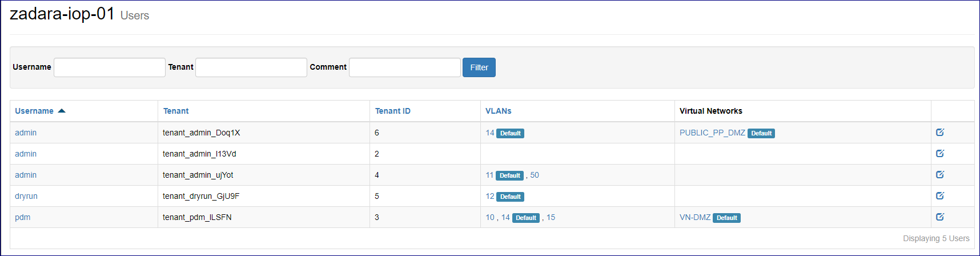
Task: Edit the pdm user via row icon
Action: coord(940,217)
